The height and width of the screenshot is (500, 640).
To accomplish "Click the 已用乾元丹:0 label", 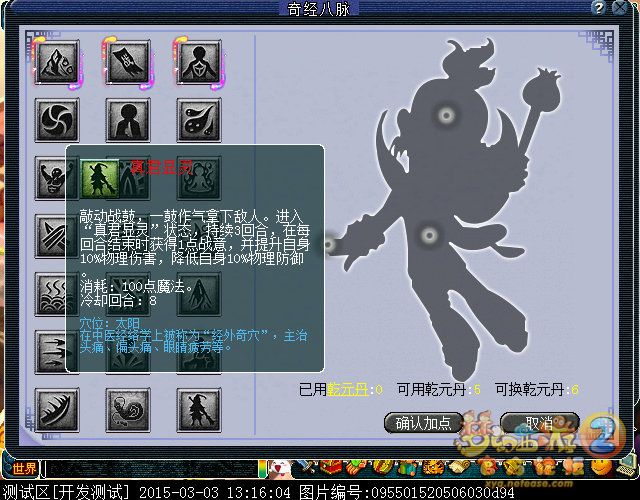I will coord(341,389).
